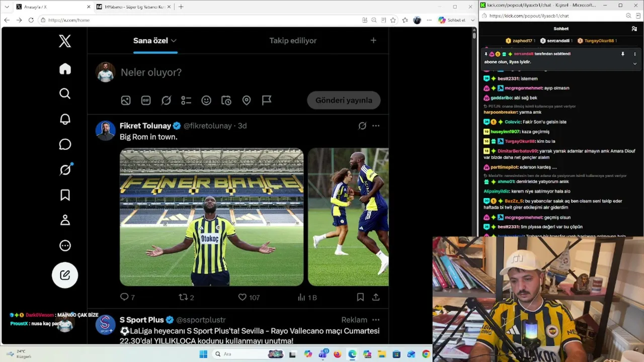View the training session photo in the post
The image size is (644, 362).
[348, 217]
